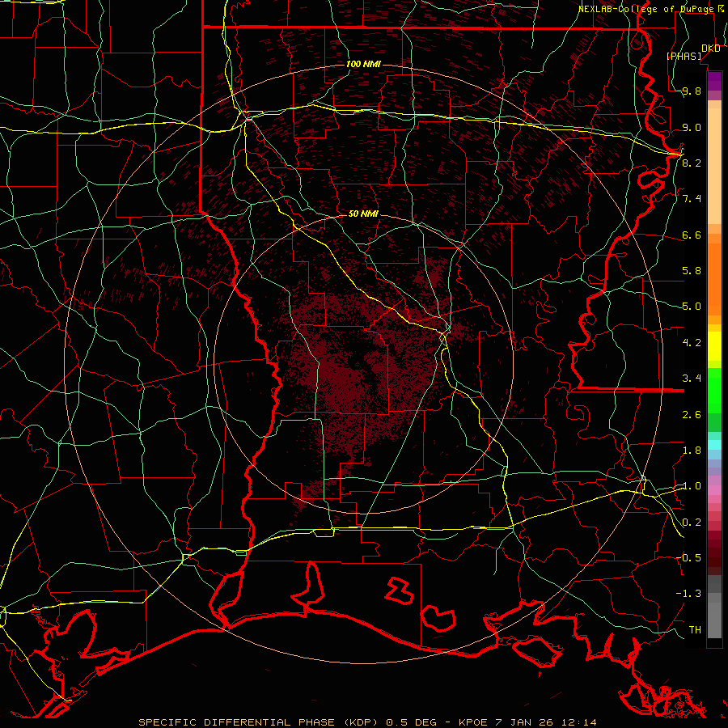This screenshot has width=728, height=728.
Task: Click the NEXLAB-College of DuPage credit text
Action: [x=645, y=9]
